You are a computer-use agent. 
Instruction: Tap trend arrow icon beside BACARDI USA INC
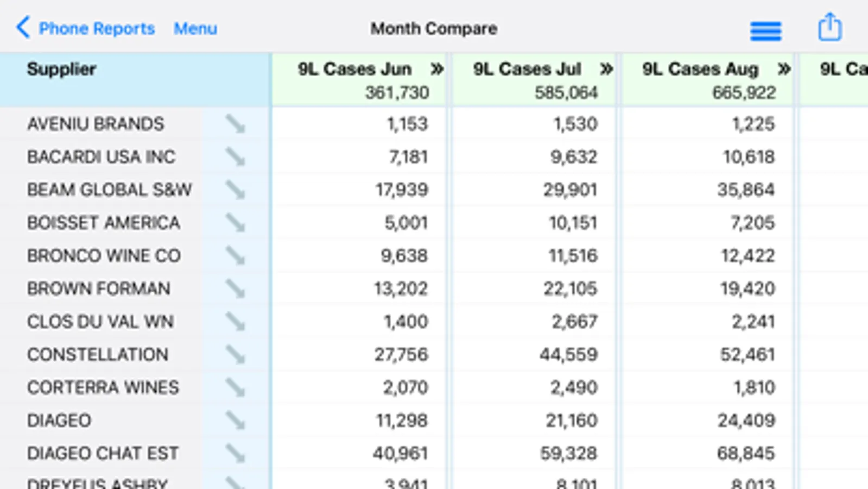click(x=235, y=157)
